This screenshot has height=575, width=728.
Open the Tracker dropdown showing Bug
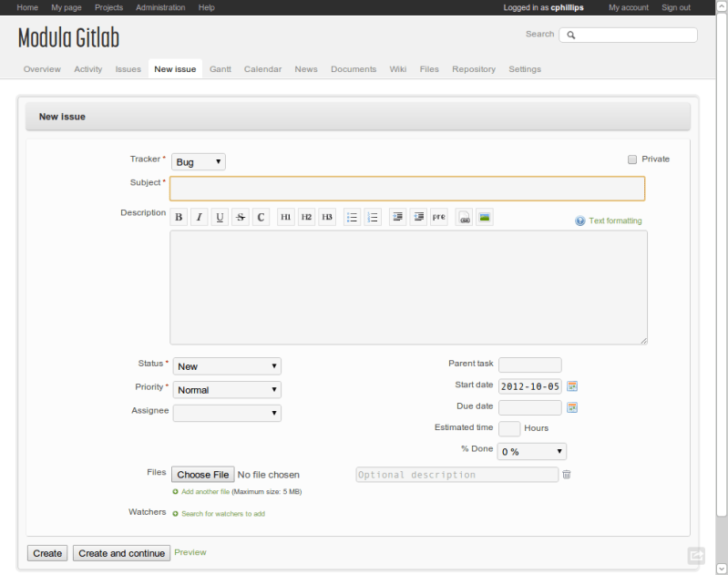199,161
